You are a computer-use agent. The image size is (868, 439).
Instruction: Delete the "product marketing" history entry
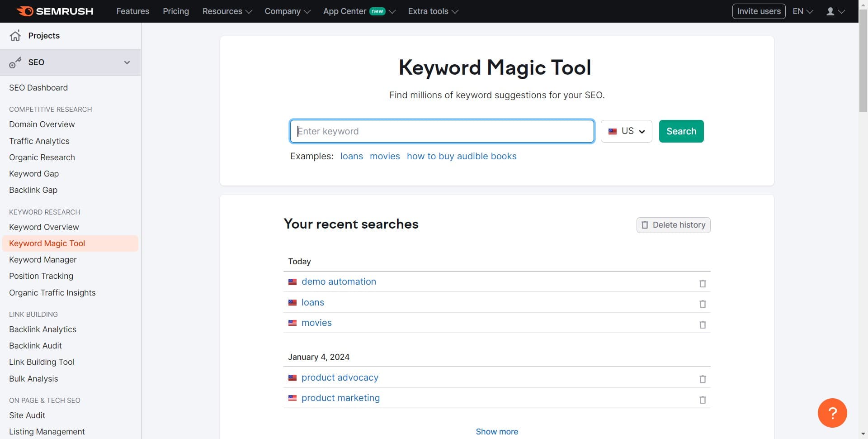pyautogui.click(x=702, y=400)
